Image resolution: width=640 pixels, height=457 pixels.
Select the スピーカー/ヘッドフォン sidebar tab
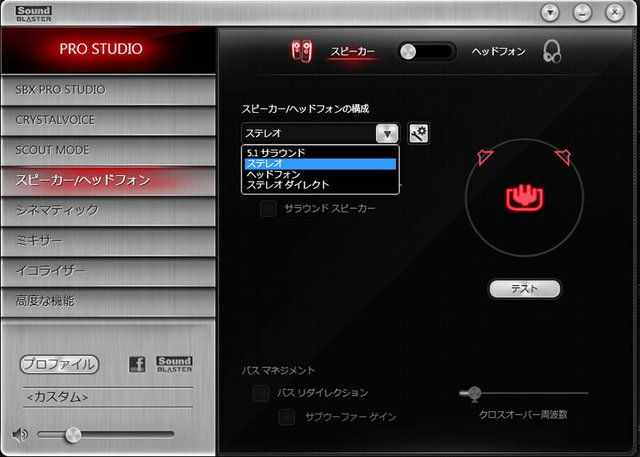pyautogui.click(x=108, y=180)
